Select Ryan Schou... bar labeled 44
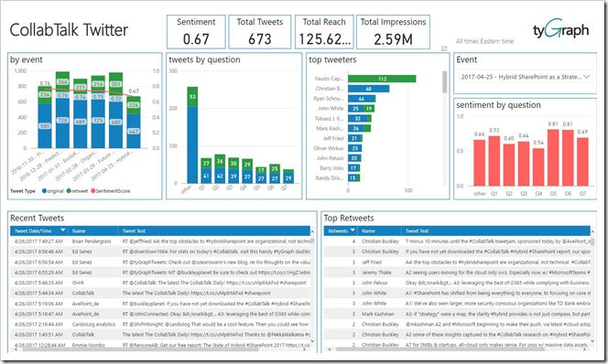 [362, 99]
